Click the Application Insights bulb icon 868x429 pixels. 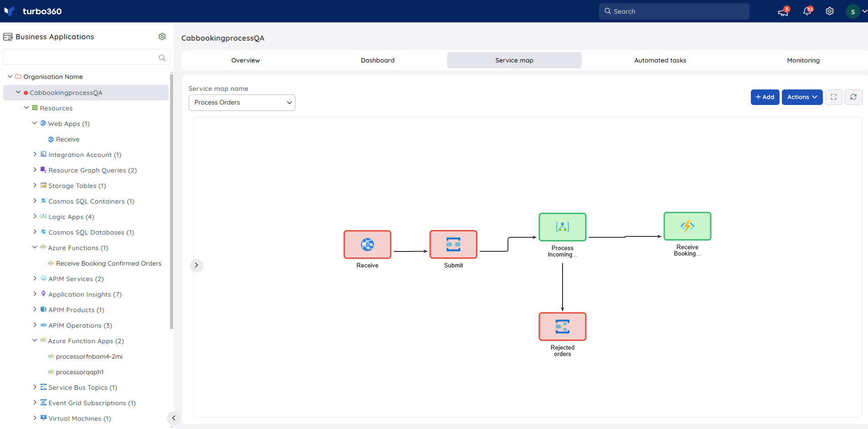43,294
